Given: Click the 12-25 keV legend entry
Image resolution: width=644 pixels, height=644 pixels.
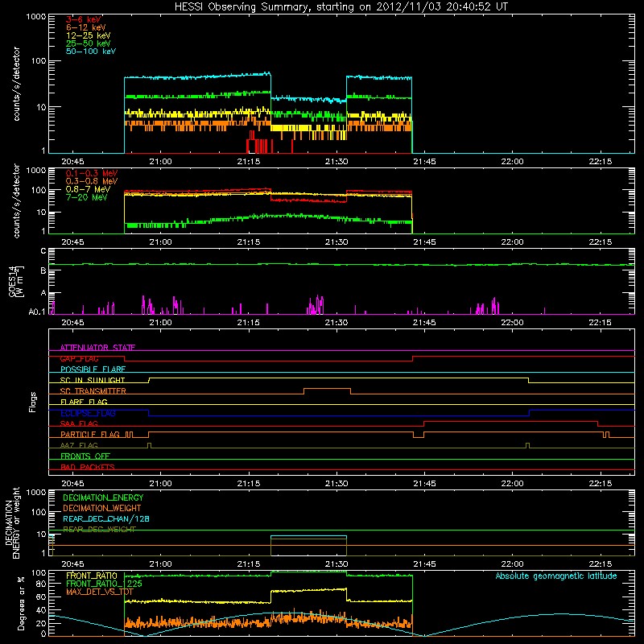Looking at the screenshot, I should click(88, 35).
